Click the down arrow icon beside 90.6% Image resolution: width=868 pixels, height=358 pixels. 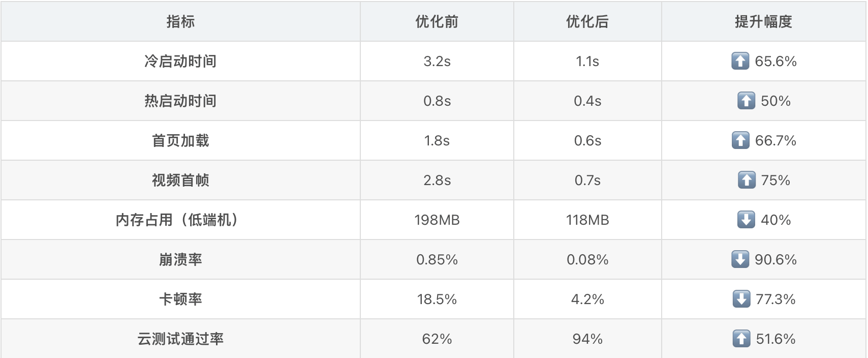(x=740, y=259)
